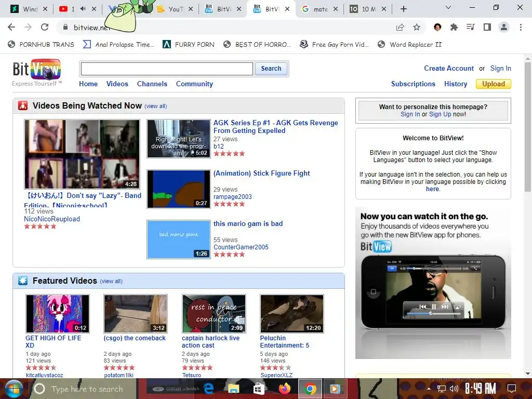Toggle the browser side panel icon
This screenshot has width=532, height=399.
click(x=487, y=27)
